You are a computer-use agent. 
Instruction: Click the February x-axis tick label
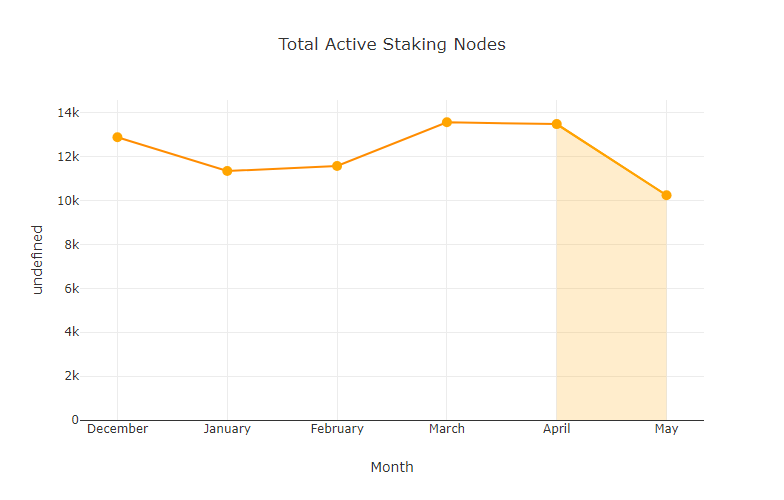[x=337, y=429]
